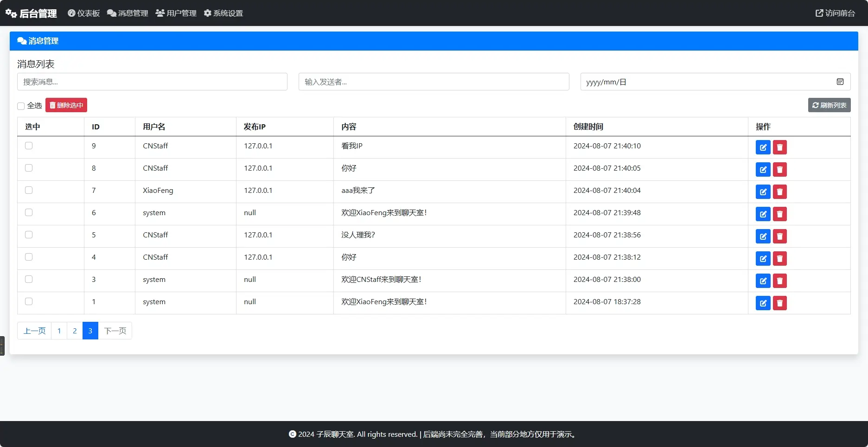Delete message ID 8 using trash icon
868x447 pixels.
coord(779,170)
